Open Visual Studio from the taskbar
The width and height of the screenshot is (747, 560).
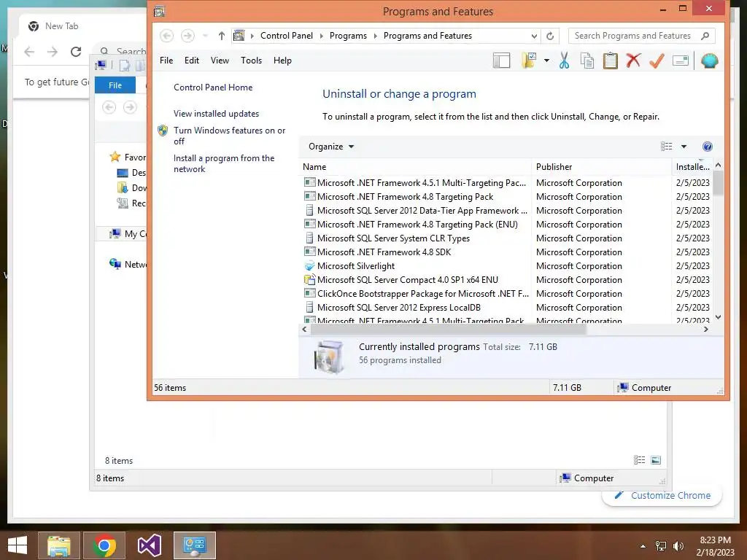tap(149, 545)
